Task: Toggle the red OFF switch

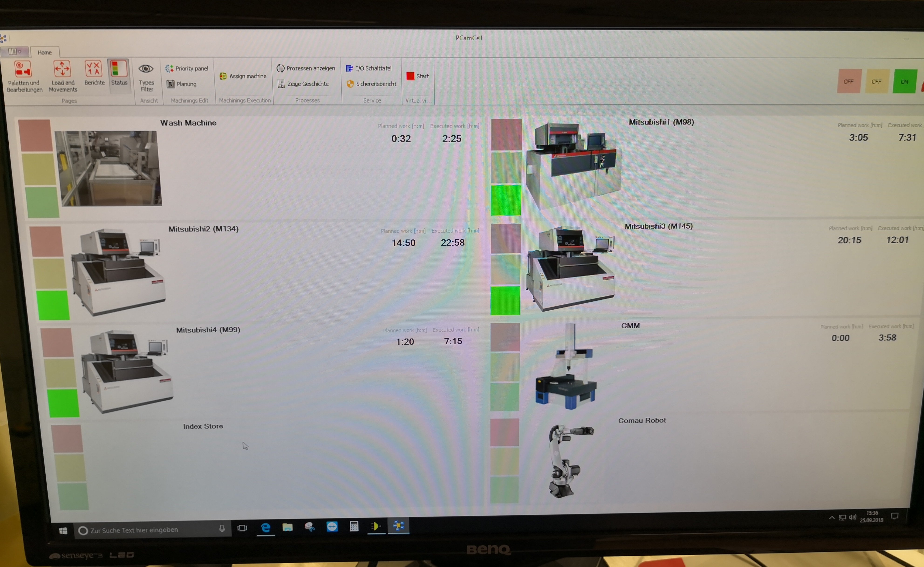Action: [849, 81]
